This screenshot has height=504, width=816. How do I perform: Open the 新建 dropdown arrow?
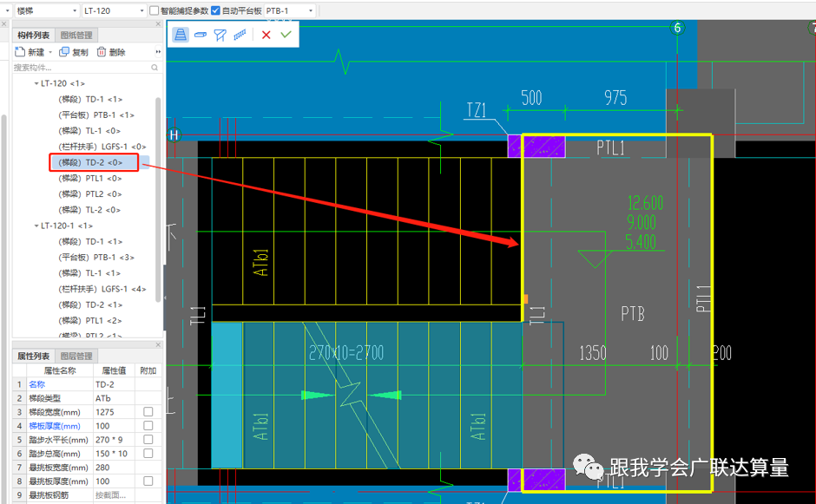point(50,52)
